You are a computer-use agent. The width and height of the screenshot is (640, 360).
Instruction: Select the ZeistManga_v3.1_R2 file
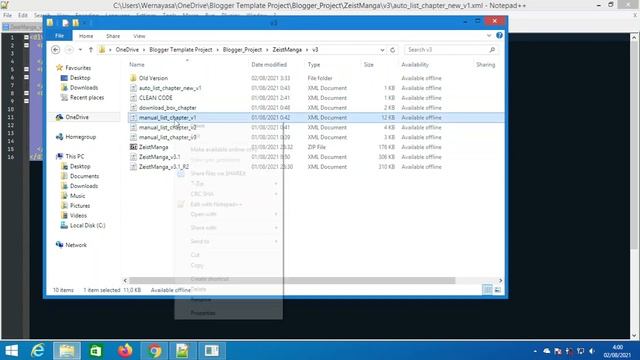click(x=164, y=167)
